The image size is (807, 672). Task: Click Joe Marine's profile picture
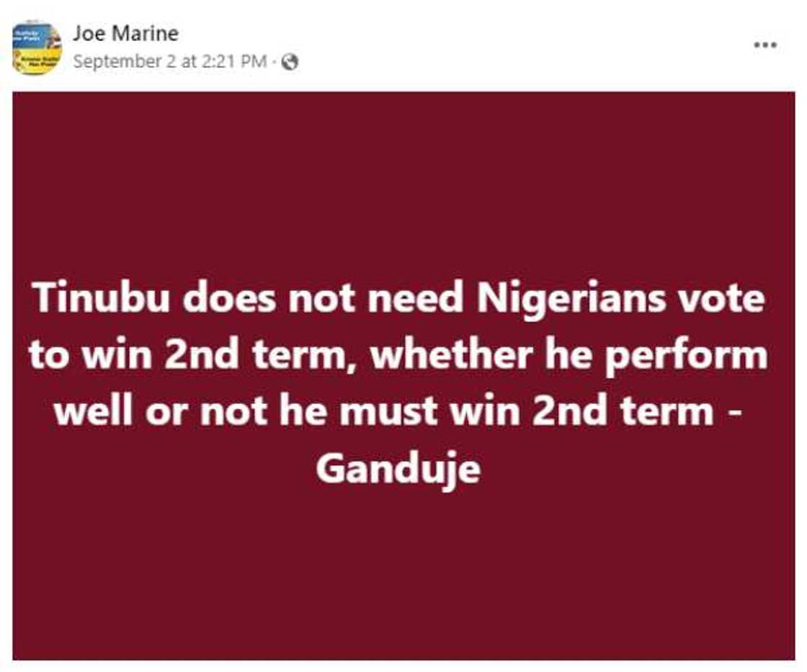[x=37, y=48]
